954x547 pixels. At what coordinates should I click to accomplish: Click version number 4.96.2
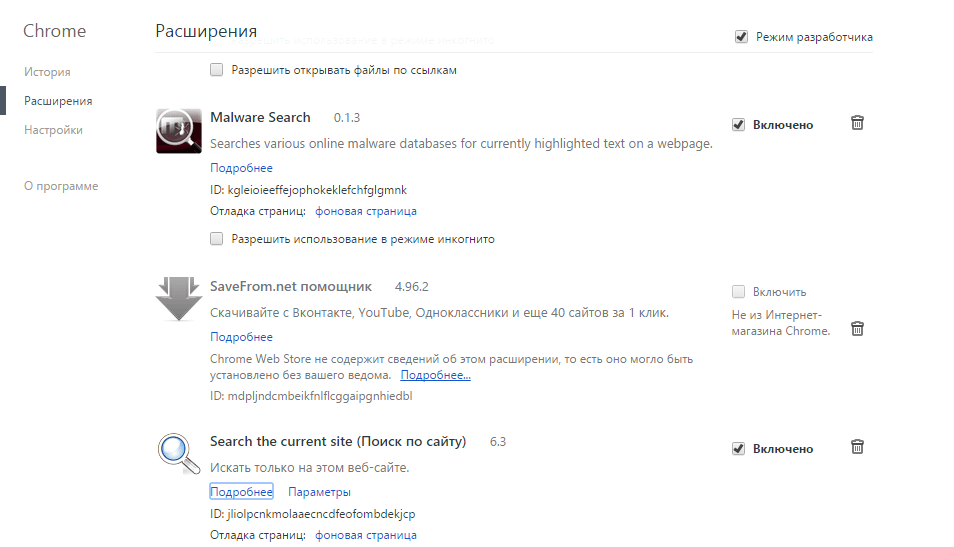point(412,287)
